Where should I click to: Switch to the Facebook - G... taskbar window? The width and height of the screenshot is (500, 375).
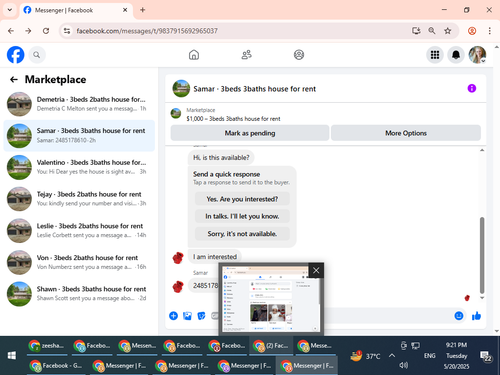click(x=57, y=366)
